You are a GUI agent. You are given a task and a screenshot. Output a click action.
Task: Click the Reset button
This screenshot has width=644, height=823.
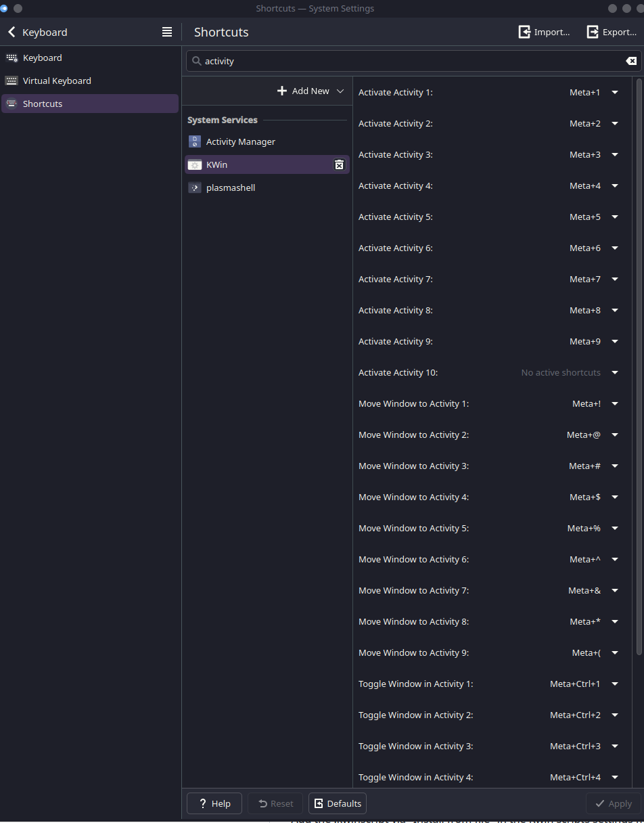pyautogui.click(x=275, y=803)
